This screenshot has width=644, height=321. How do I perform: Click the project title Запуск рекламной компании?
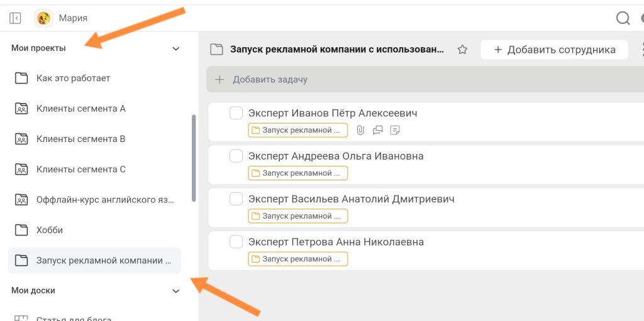click(337, 50)
